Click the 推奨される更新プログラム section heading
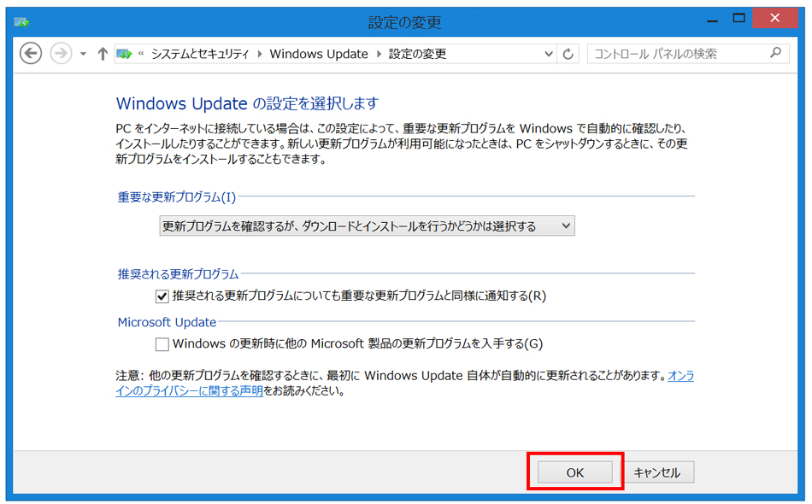Screen dimensions: 812x504 178,273
